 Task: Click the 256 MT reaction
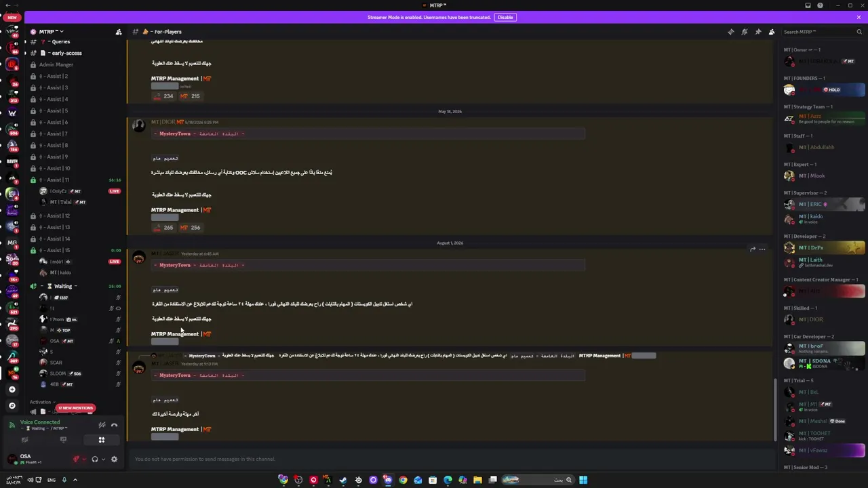[190, 228]
